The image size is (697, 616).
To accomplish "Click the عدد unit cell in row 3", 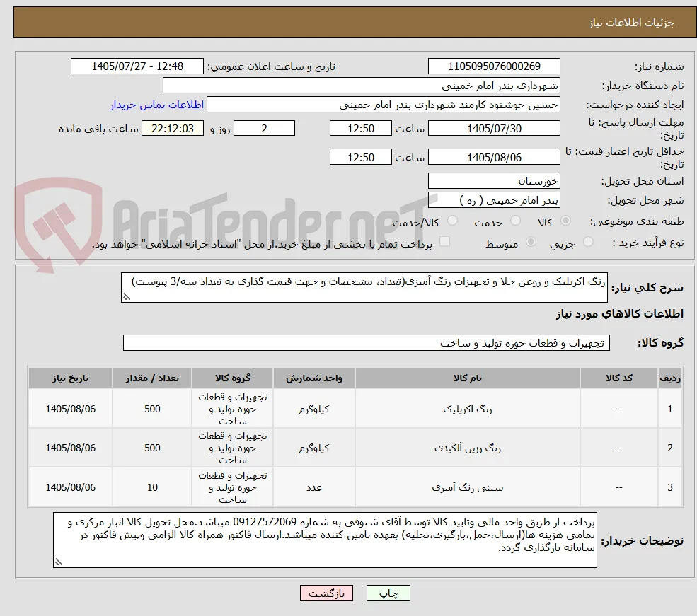I will pos(314,488).
